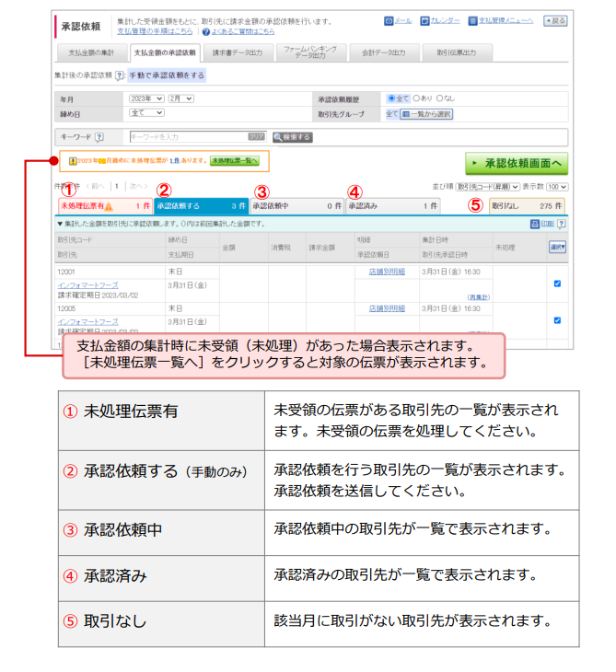The width and height of the screenshot is (616, 672).
Task: Click the 未処理伝票一覧へ button
Action: click(x=235, y=160)
